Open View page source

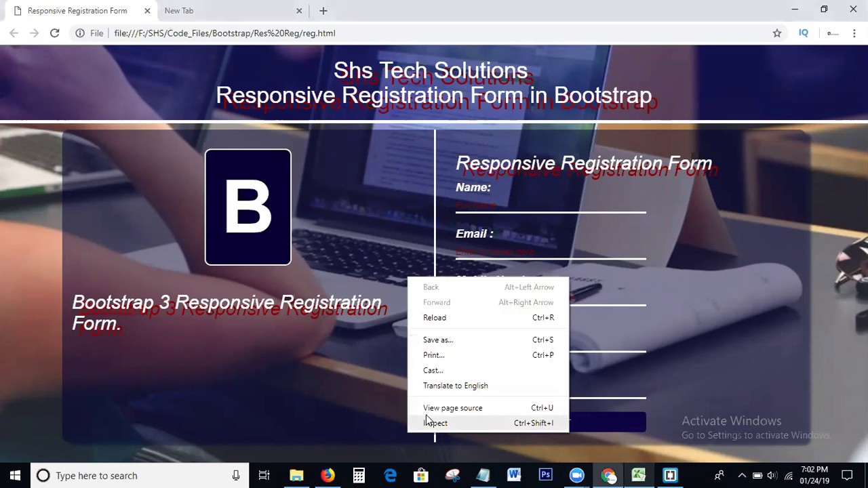click(488, 407)
